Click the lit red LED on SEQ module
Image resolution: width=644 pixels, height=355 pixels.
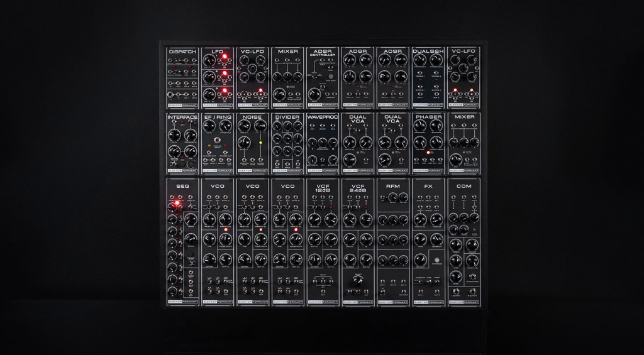[x=178, y=203]
